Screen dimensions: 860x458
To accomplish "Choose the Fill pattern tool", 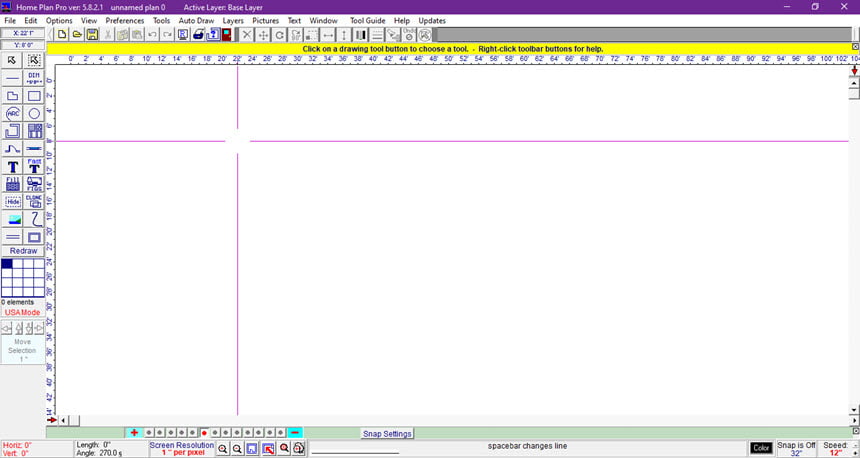I will pos(12,184).
